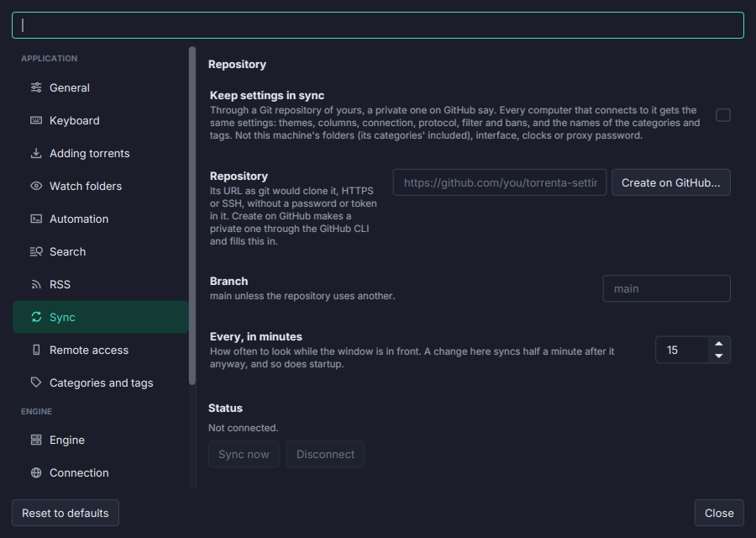Image resolution: width=756 pixels, height=538 pixels.
Task: Select Watch folders in the sidebar
Action: (x=100, y=186)
